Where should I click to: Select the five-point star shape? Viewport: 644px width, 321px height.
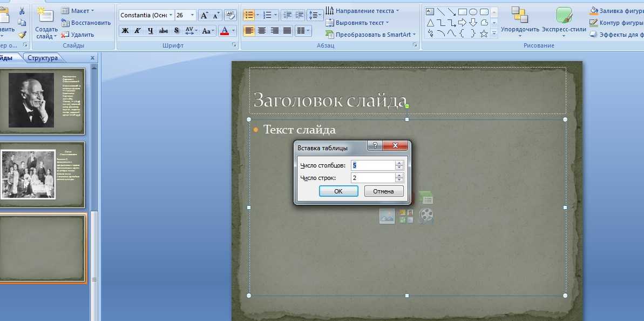pyautogui.click(x=484, y=34)
